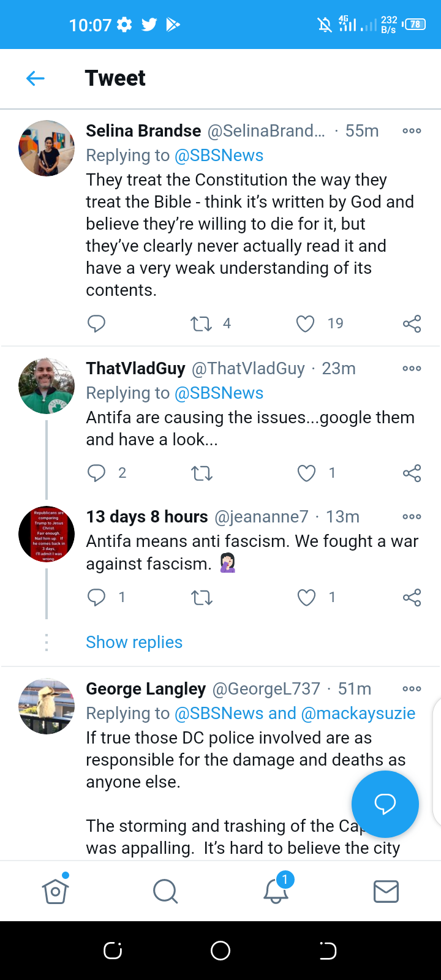The height and width of the screenshot is (980, 441).
Task: Open more options on Selina Brandse's tweet
Action: click(412, 131)
